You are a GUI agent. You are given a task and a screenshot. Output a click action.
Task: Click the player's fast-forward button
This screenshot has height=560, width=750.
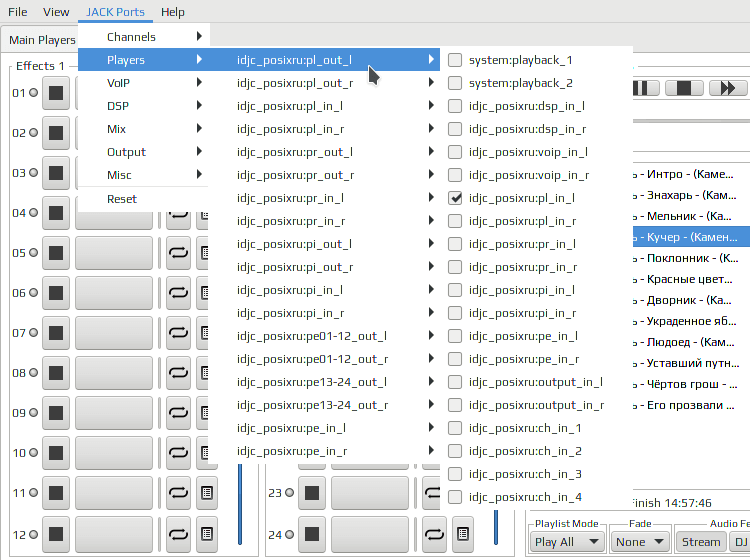728,88
